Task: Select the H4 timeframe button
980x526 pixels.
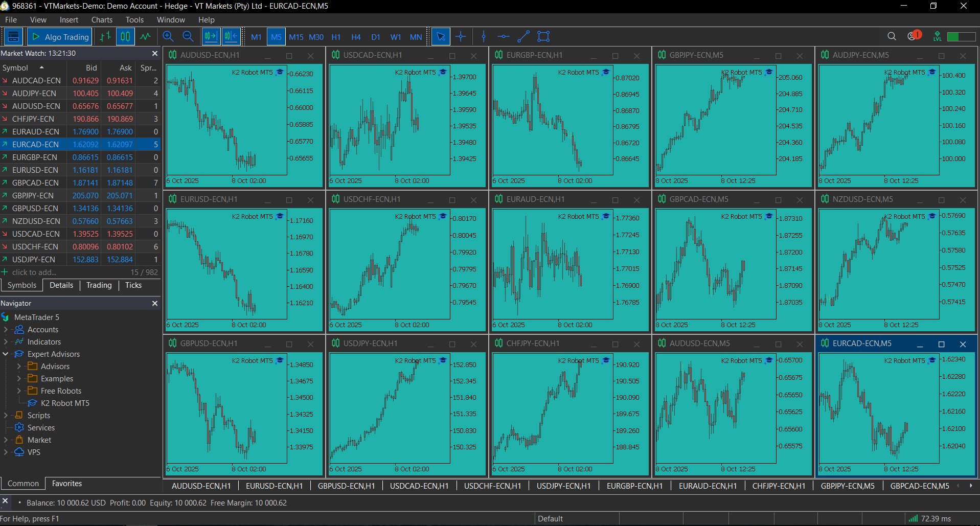Action: [x=356, y=37]
